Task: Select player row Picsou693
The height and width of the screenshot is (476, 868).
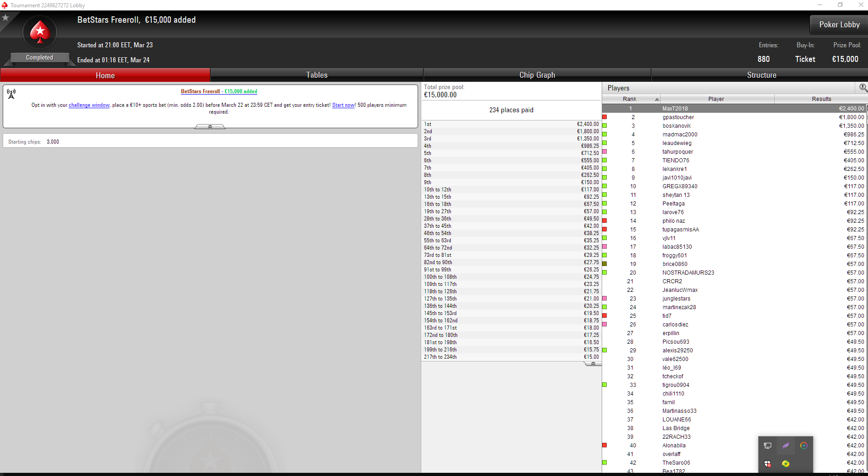Action: click(734, 342)
